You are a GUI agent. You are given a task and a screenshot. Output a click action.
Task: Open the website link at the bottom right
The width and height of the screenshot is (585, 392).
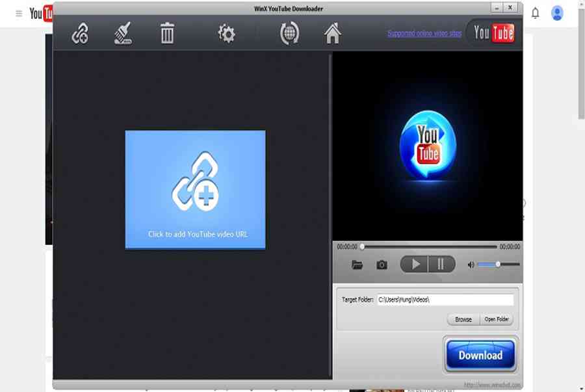(x=492, y=385)
